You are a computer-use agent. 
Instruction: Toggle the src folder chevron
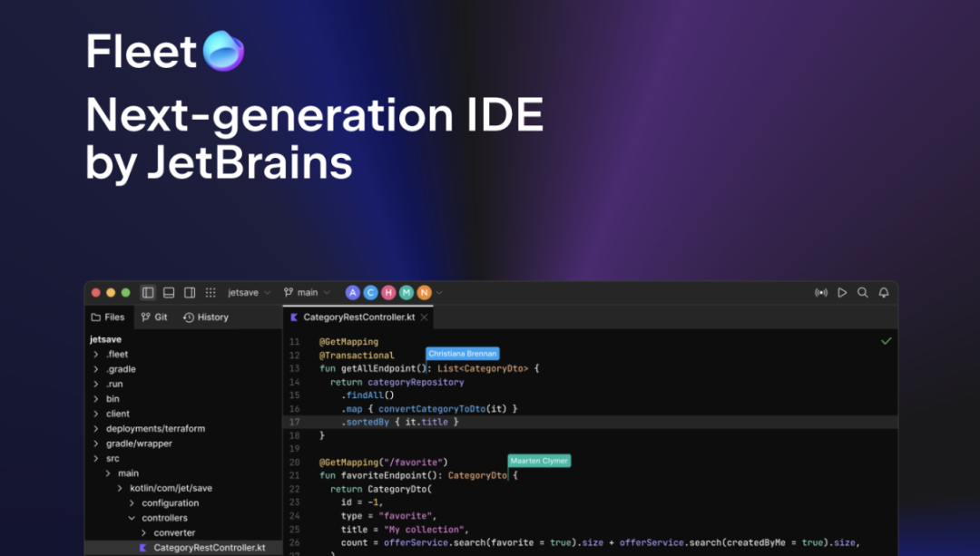tap(96, 459)
